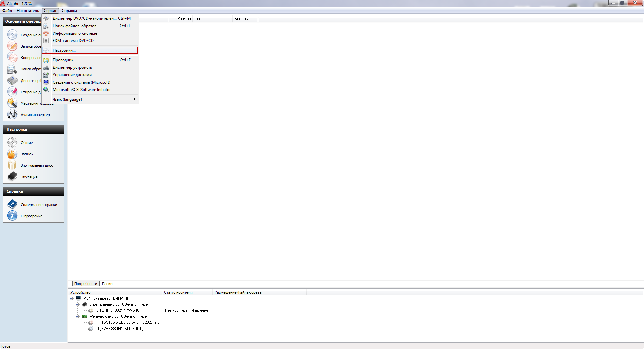Click the Управление дисками icon in menu

pyautogui.click(x=46, y=75)
